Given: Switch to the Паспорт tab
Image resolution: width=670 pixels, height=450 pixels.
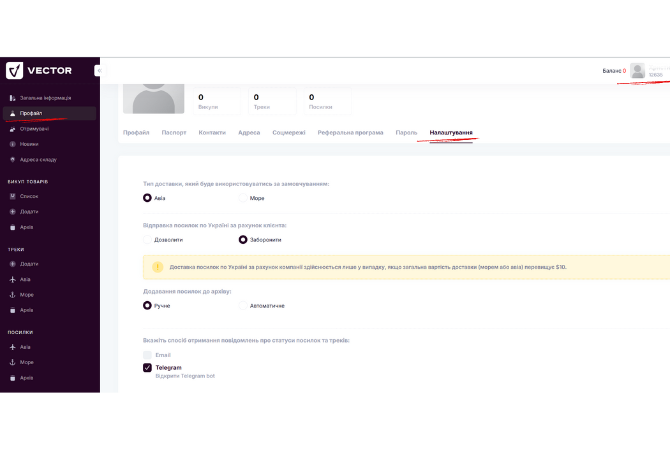Looking at the screenshot, I should (x=174, y=132).
